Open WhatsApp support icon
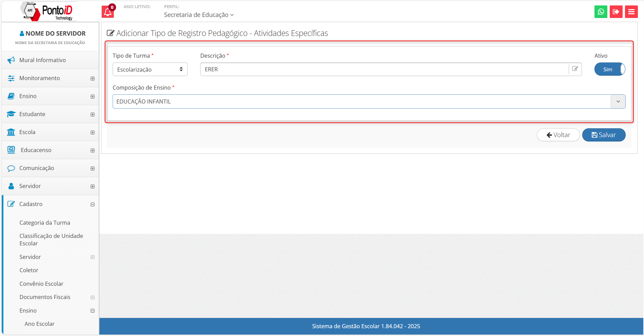The image size is (644, 336). [x=601, y=12]
